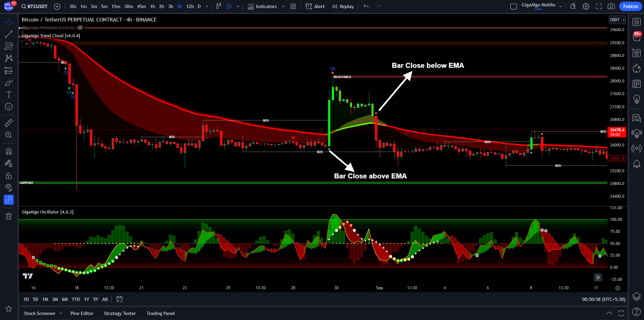Image resolution: width=644 pixels, height=320 pixels.
Task: Remove objects with trash icon
Action: click(x=9, y=216)
